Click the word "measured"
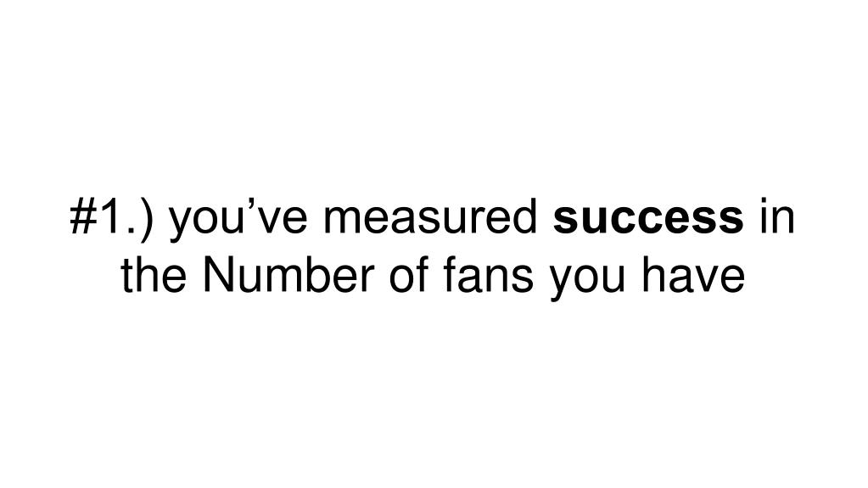The height and width of the screenshot is (488, 868). coord(430,216)
